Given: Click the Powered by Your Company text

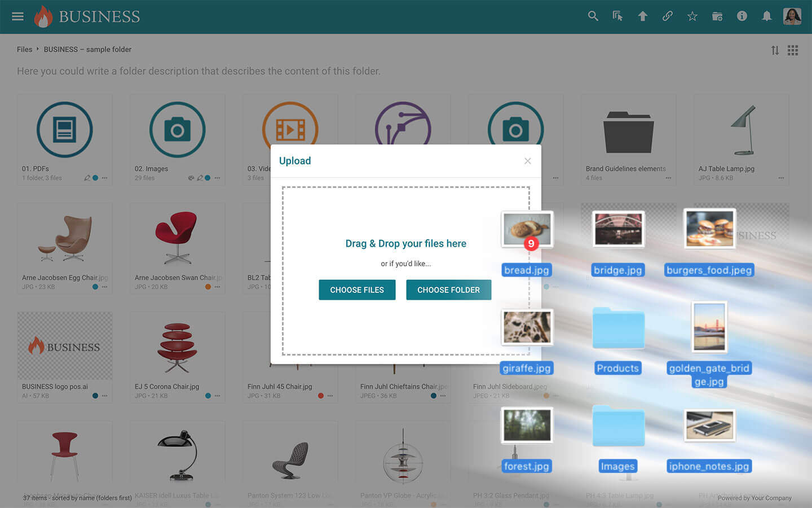Looking at the screenshot, I should tap(754, 498).
